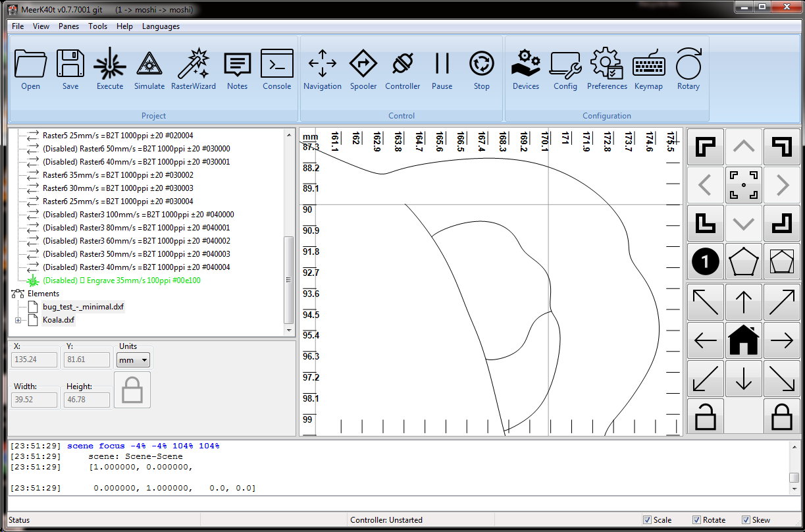Click the Width value field
The width and height of the screenshot is (805, 532).
point(34,400)
